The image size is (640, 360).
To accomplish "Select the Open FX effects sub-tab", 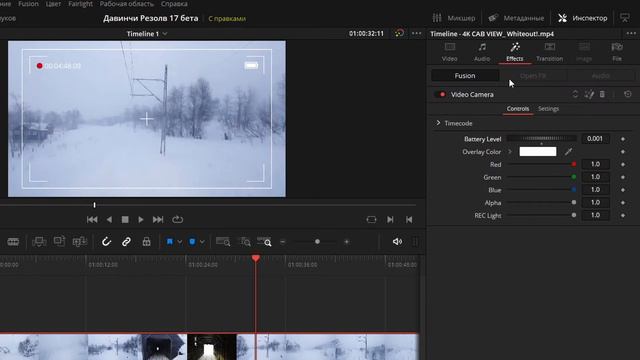I will coord(533,76).
